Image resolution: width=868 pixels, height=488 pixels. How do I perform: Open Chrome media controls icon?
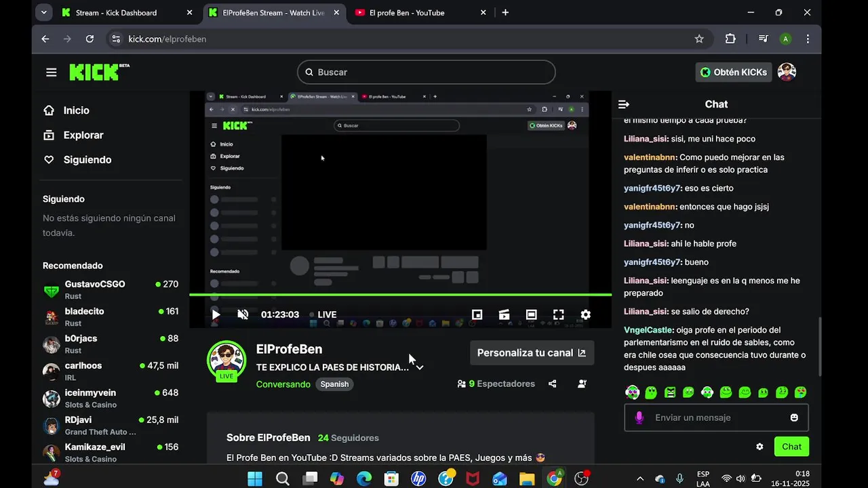[763, 39]
